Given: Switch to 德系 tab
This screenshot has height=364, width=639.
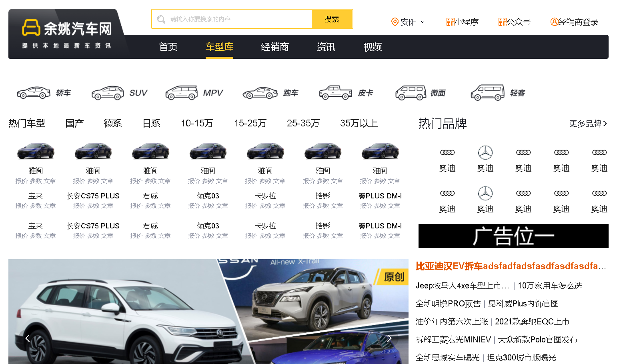Looking at the screenshot, I should 112,123.
